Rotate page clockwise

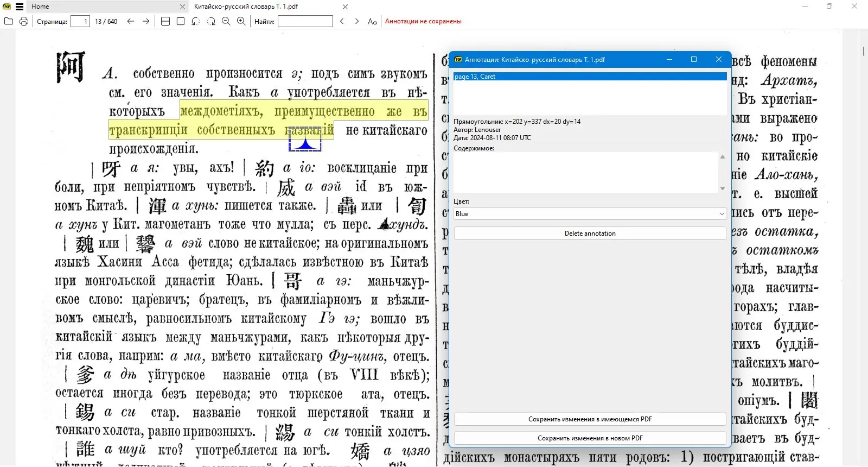[x=211, y=21]
